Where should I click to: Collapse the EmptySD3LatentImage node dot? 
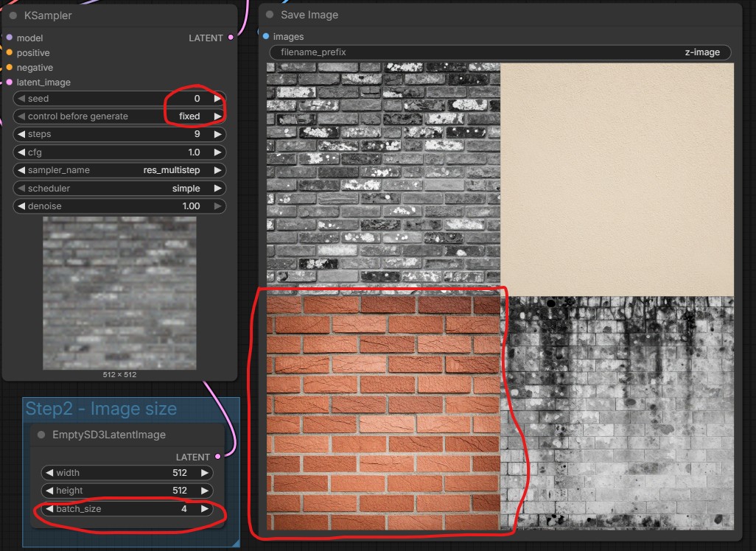pyautogui.click(x=42, y=435)
